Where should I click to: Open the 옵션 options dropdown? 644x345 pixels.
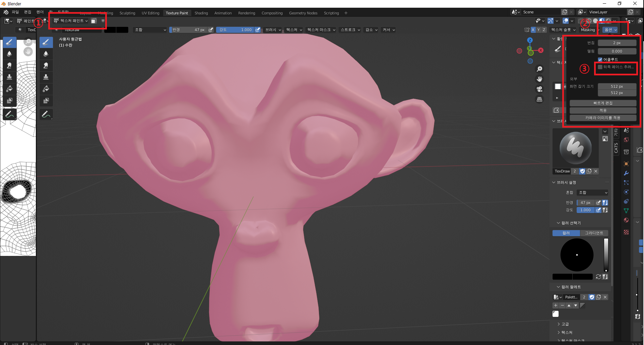(610, 30)
